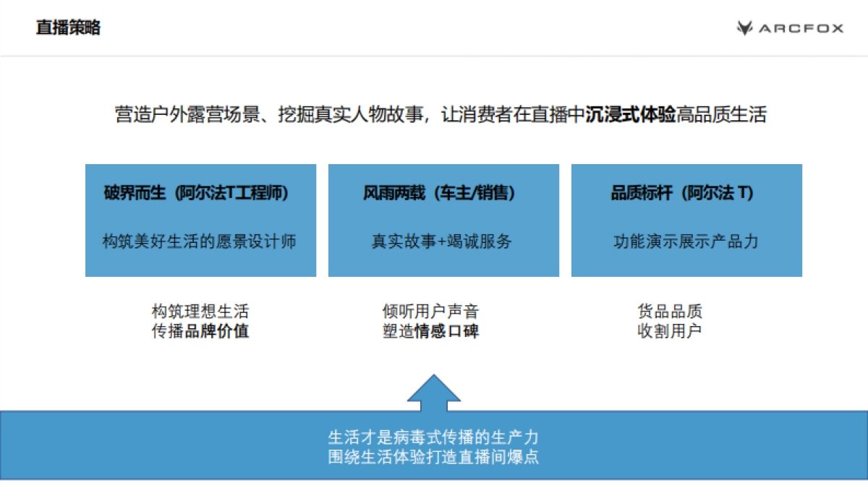
Task: Click the ARCFOX wordmark text
Action: [x=799, y=27]
